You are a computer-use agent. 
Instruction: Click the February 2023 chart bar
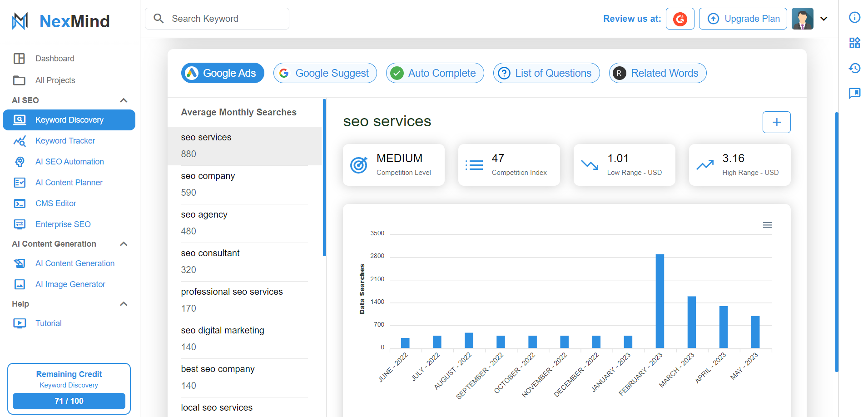click(x=660, y=301)
